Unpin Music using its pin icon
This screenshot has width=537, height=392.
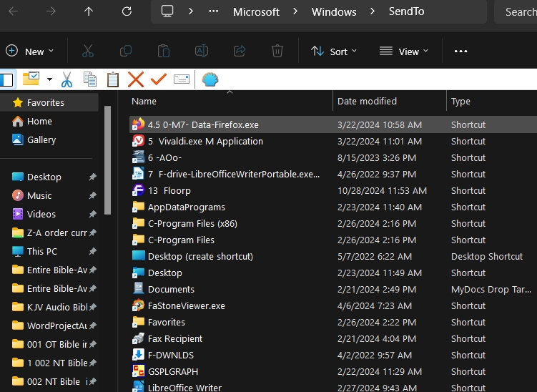[92, 196]
